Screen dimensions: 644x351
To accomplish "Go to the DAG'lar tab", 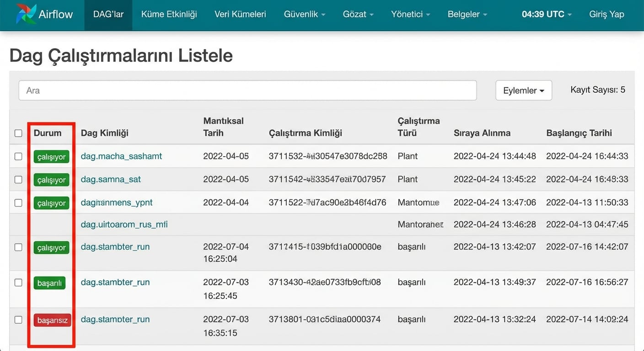I will [108, 14].
